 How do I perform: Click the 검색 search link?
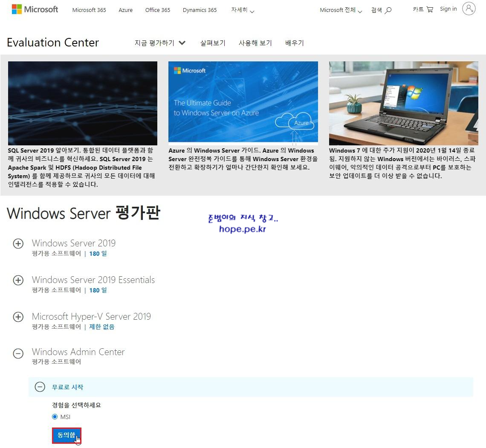pyautogui.click(x=376, y=10)
